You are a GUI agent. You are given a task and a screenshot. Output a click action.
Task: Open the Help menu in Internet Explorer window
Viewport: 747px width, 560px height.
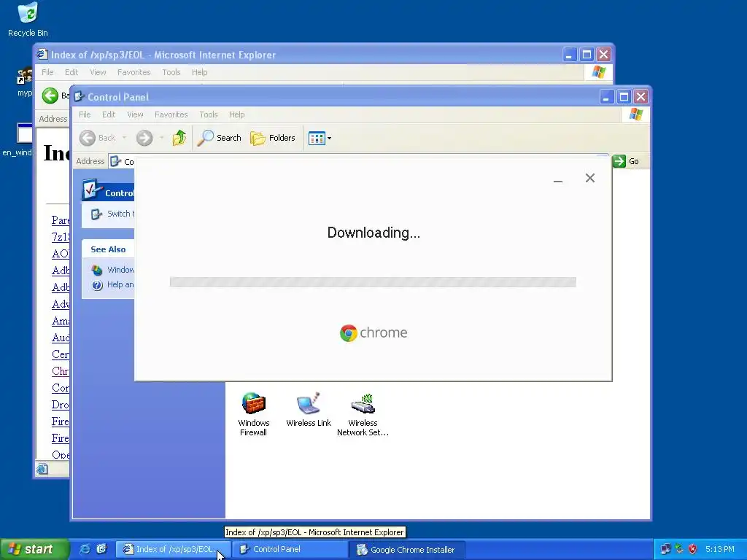[x=200, y=72]
